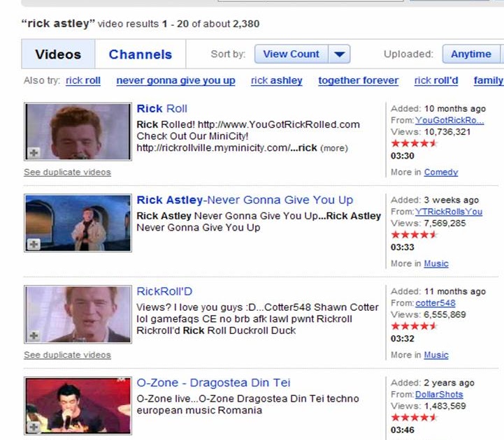The width and height of the screenshot is (504, 440).
Task: Play the Rick Roll video thumbnail
Action: click(78, 132)
